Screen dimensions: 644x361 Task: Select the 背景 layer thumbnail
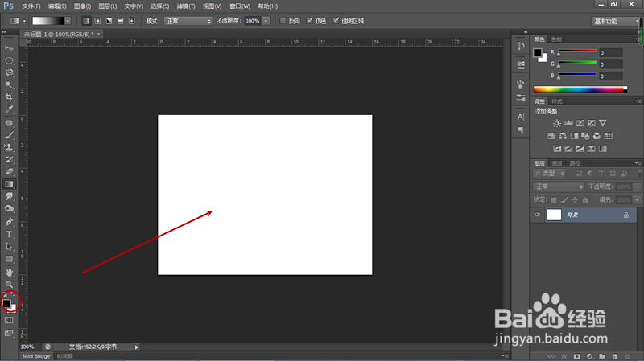pos(554,215)
